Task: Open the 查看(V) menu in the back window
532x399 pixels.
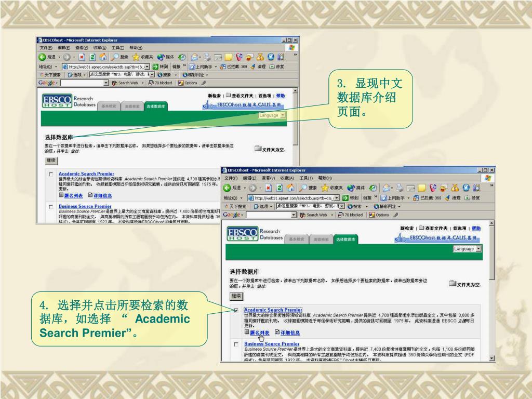Action: coord(82,48)
